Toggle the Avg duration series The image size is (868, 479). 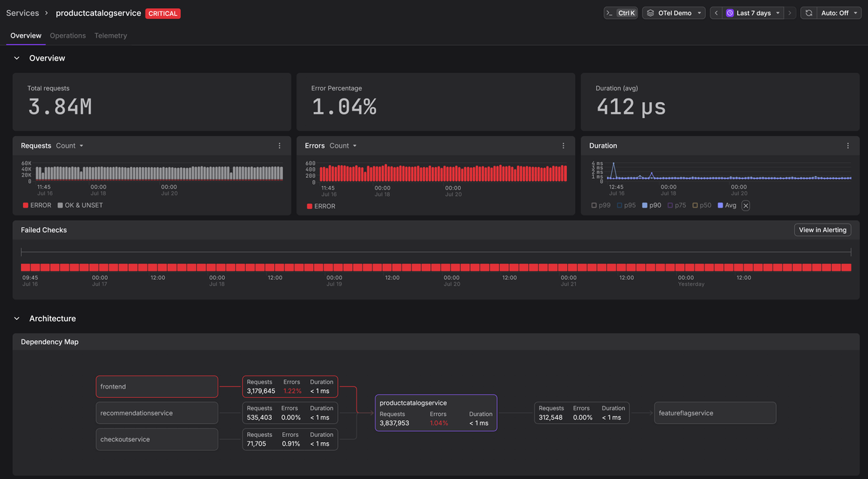pyautogui.click(x=726, y=205)
